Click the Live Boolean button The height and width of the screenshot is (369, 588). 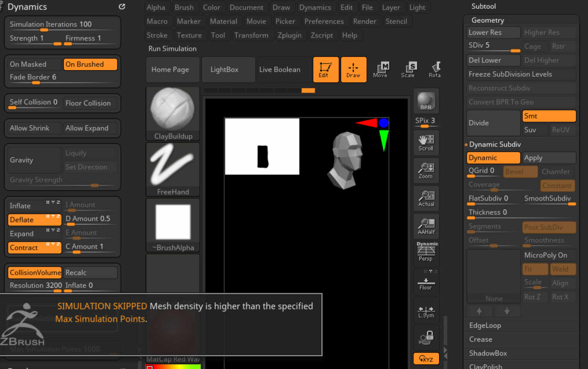click(284, 70)
